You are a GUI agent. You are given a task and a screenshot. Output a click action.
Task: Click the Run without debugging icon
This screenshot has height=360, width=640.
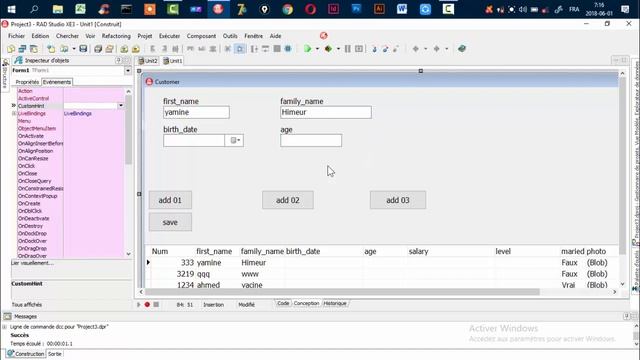click(x=328, y=49)
